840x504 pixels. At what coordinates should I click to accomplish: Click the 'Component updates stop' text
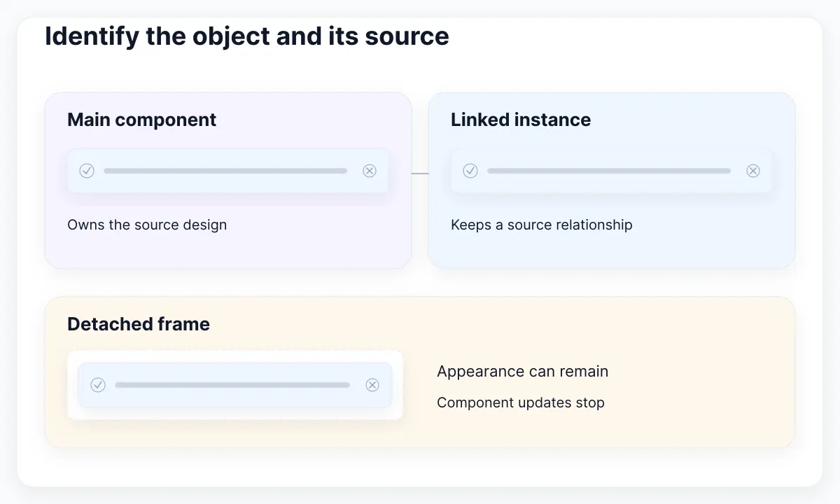[x=521, y=402]
